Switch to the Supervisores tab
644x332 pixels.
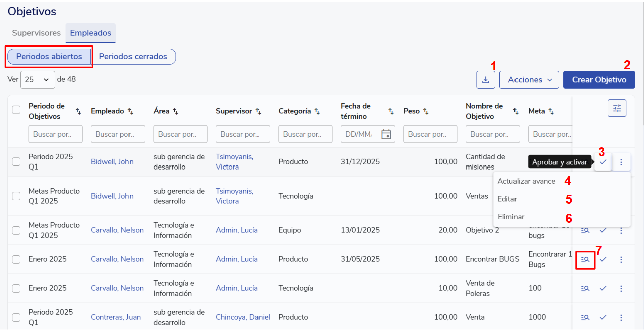[36, 33]
